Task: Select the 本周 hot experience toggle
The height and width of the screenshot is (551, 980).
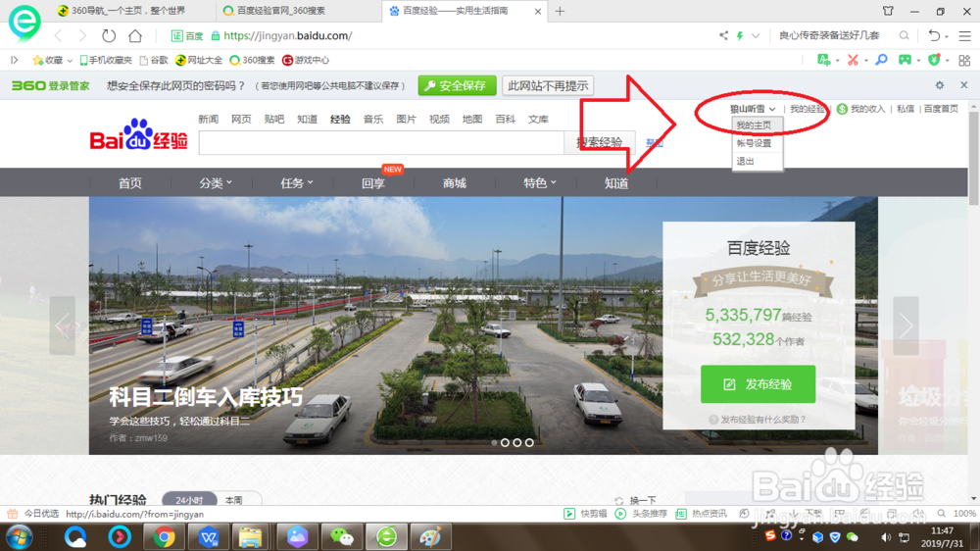Action: tap(234, 500)
